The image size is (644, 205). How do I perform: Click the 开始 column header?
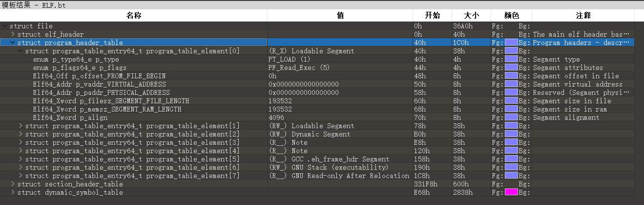point(433,16)
